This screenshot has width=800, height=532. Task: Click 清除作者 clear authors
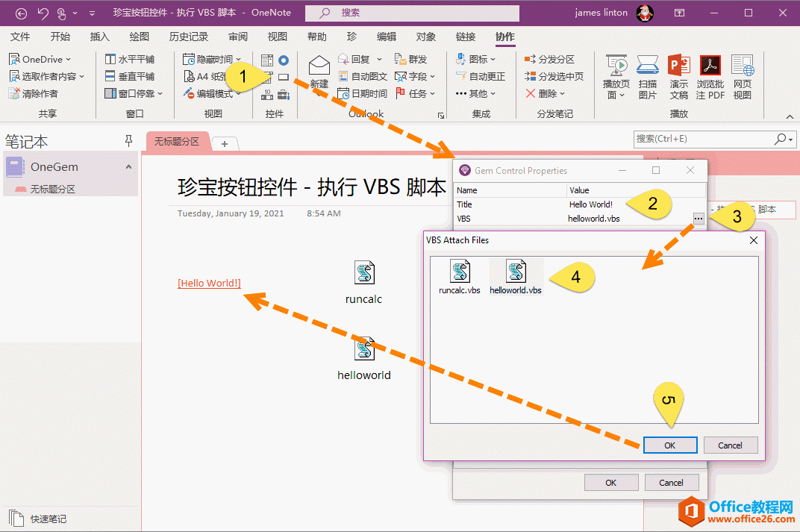pyautogui.click(x=33, y=93)
